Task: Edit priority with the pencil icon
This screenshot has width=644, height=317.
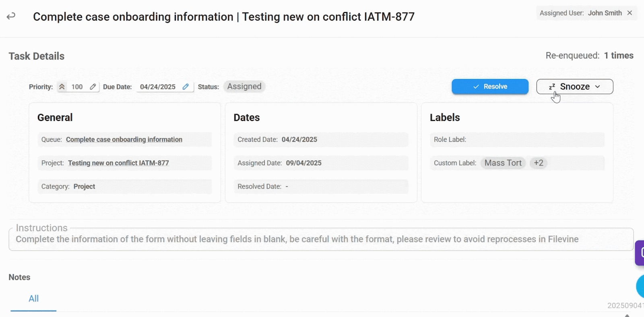Action: click(93, 87)
